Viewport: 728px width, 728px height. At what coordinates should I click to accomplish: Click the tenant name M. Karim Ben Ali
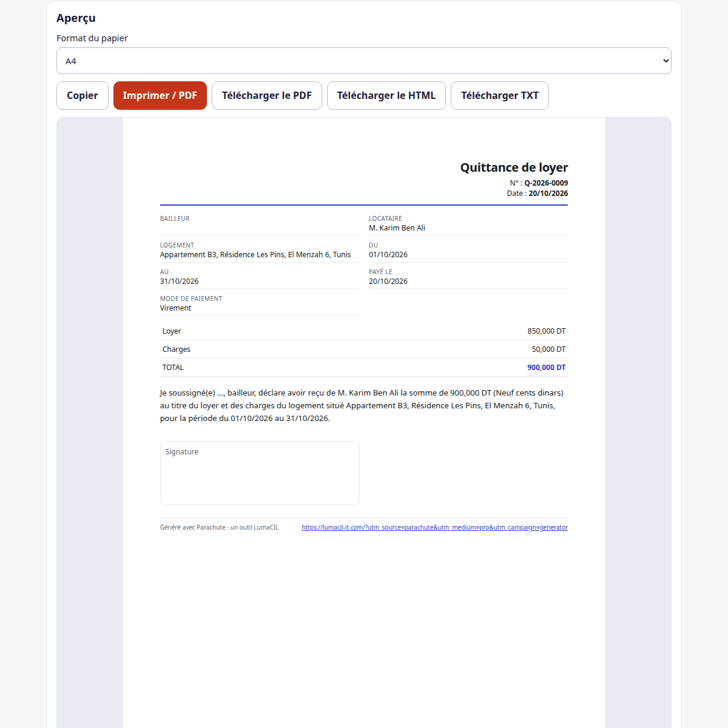(x=397, y=228)
